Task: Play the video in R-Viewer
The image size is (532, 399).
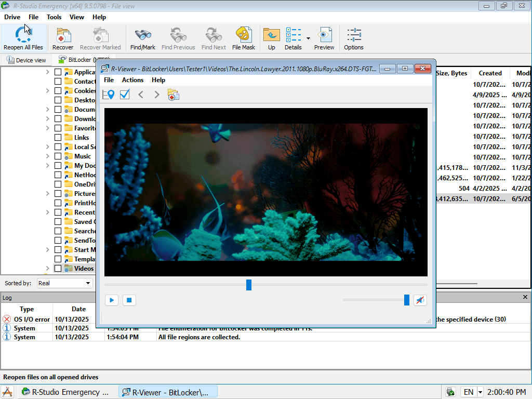Action: [112, 300]
